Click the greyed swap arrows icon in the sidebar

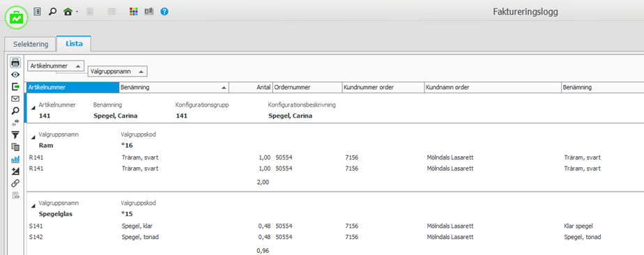[15, 123]
